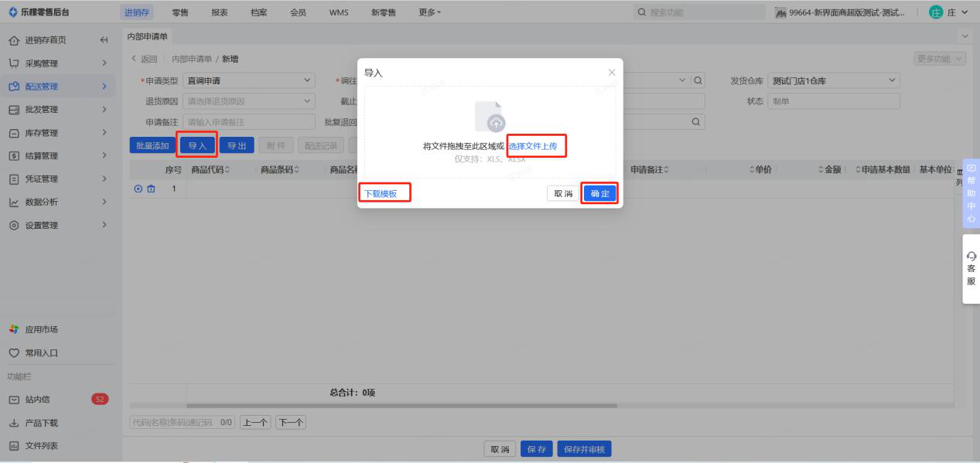
Task: Close the 导入 dialog with the X icon
Action: [612, 73]
